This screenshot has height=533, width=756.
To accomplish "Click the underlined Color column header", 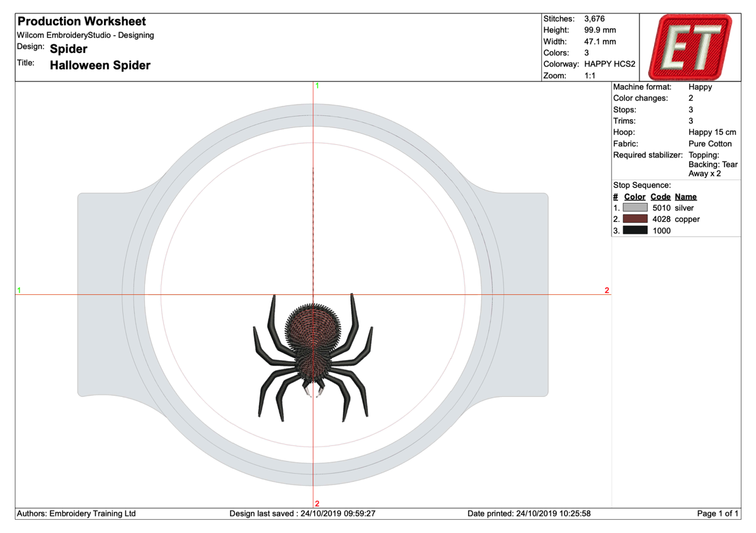I will [x=635, y=197].
